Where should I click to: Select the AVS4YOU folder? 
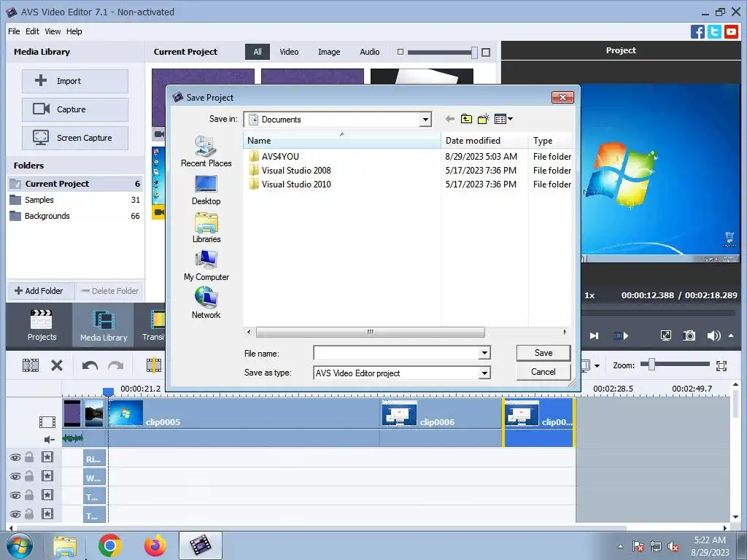click(280, 156)
